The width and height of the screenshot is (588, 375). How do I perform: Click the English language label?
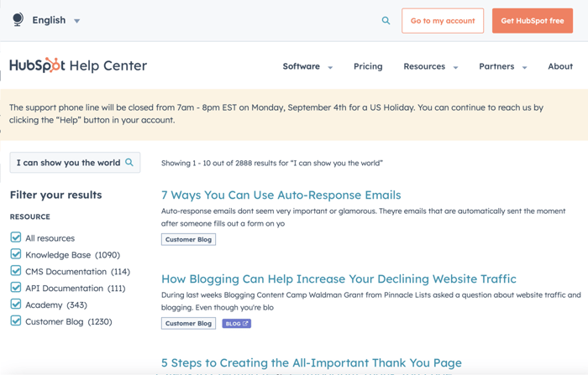[x=49, y=20]
